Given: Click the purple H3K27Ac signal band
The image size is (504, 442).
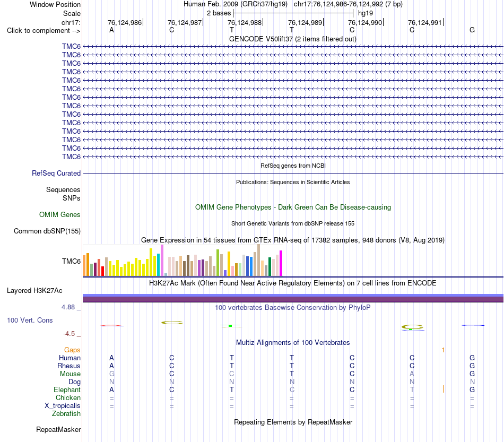Looking at the screenshot, I should click(293, 299).
